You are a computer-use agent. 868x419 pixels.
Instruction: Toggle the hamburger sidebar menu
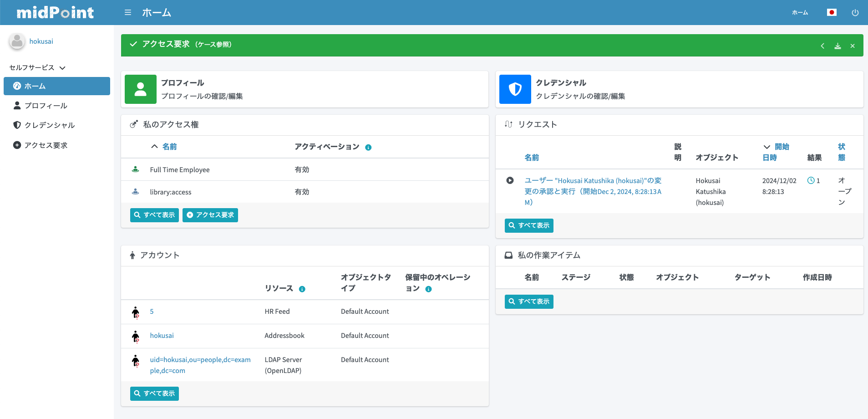point(128,13)
